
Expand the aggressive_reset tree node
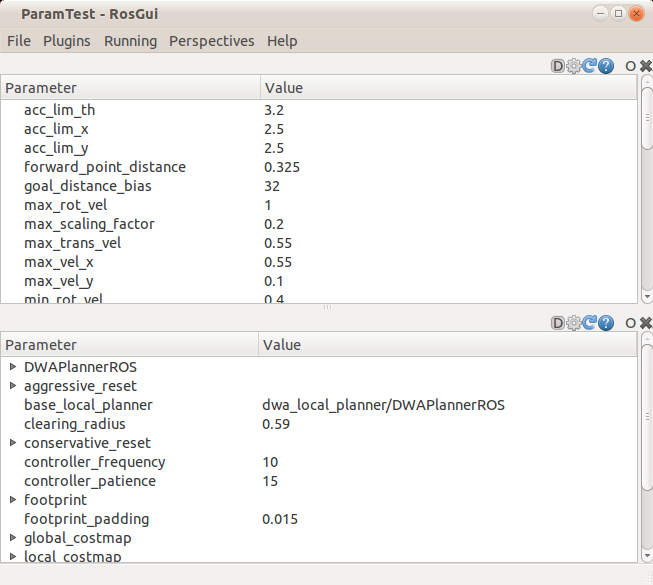13,386
